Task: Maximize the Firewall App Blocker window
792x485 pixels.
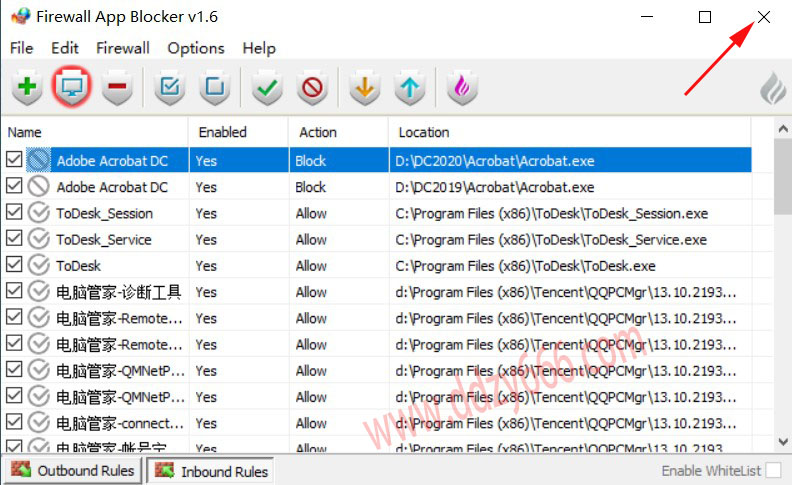Action: pyautogui.click(x=705, y=17)
